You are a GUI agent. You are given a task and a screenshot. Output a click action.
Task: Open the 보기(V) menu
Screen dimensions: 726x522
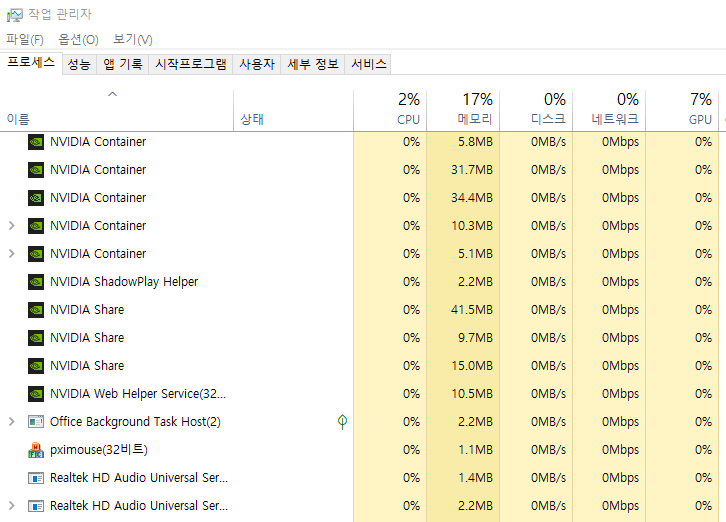[133, 39]
